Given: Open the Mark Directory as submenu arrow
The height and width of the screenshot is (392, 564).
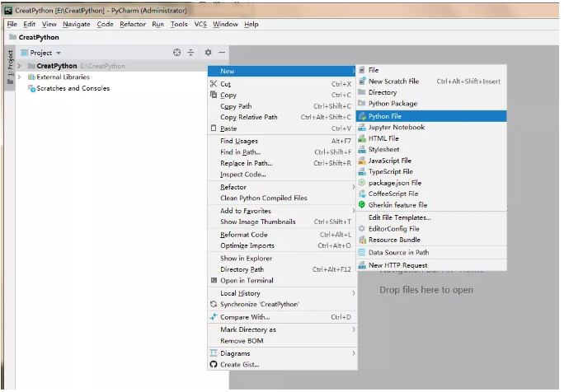Looking at the screenshot, I should pyautogui.click(x=353, y=329).
